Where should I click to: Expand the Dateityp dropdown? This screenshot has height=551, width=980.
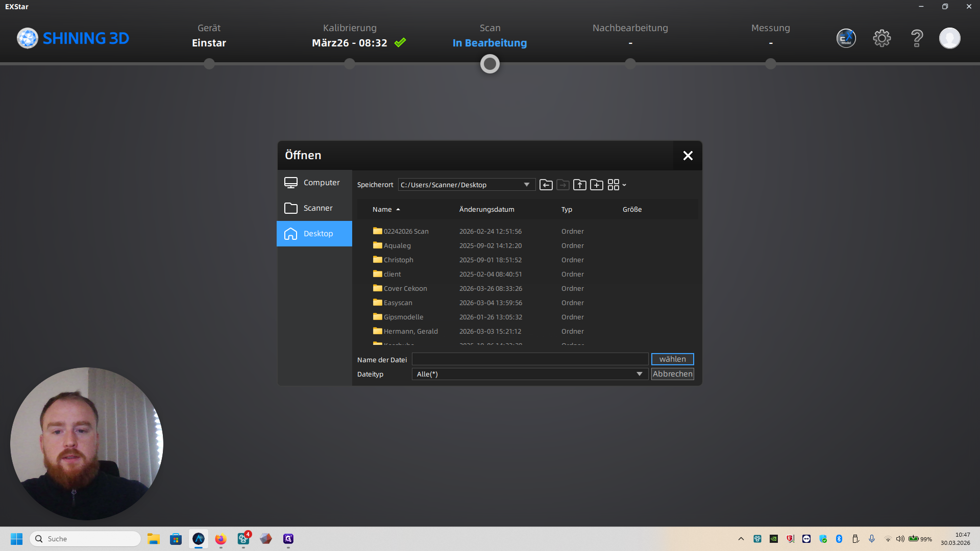tap(639, 374)
